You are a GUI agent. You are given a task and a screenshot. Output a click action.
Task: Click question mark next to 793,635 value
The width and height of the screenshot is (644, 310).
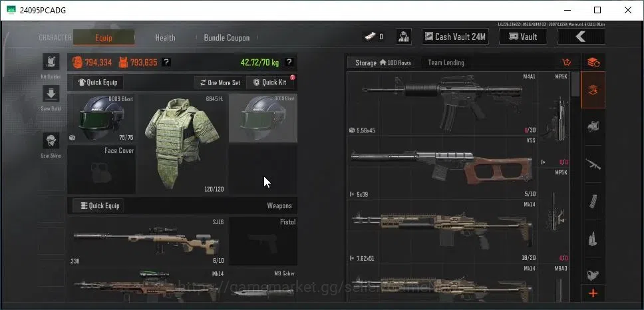point(166,63)
